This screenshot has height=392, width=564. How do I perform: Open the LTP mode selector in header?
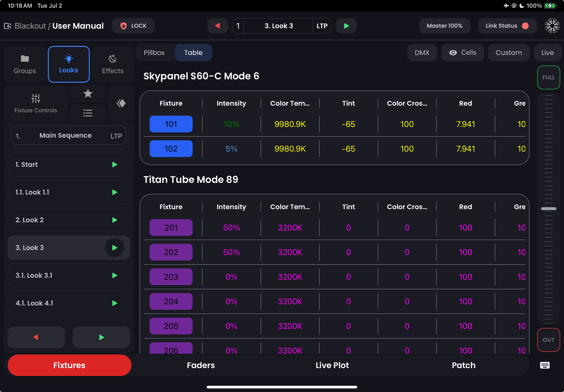coord(322,26)
